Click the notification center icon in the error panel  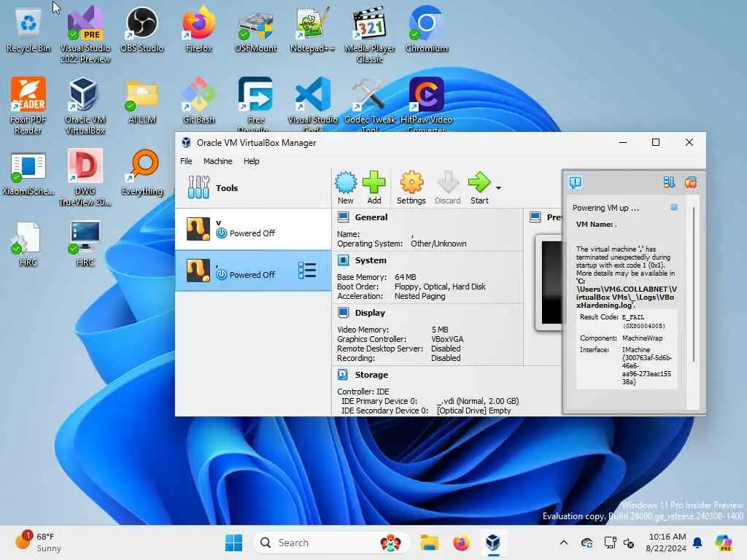pos(576,182)
